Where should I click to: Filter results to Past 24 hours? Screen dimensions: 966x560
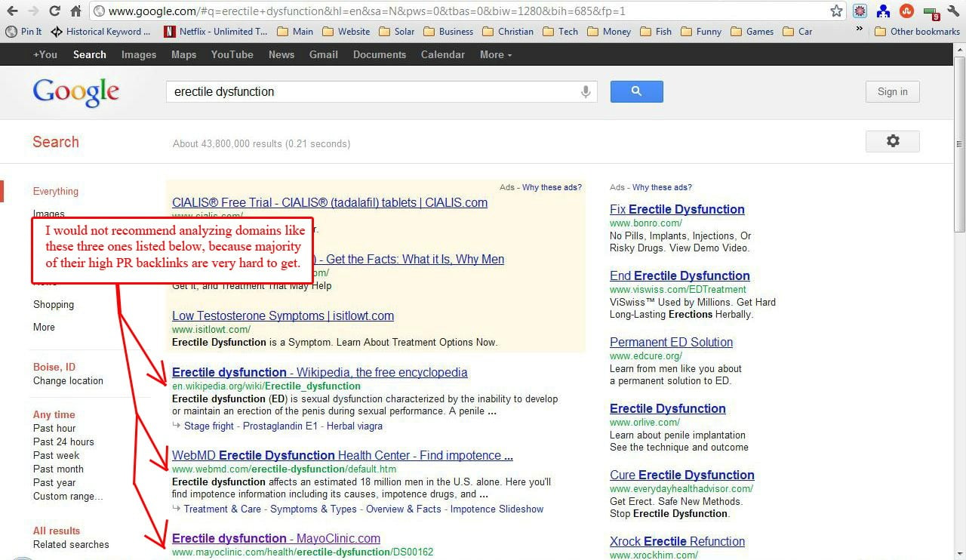click(x=63, y=442)
